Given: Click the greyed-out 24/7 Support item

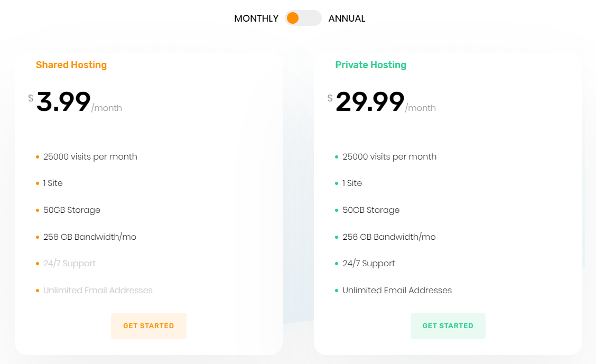Looking at the screenshot, I should (x=69, y=263).
